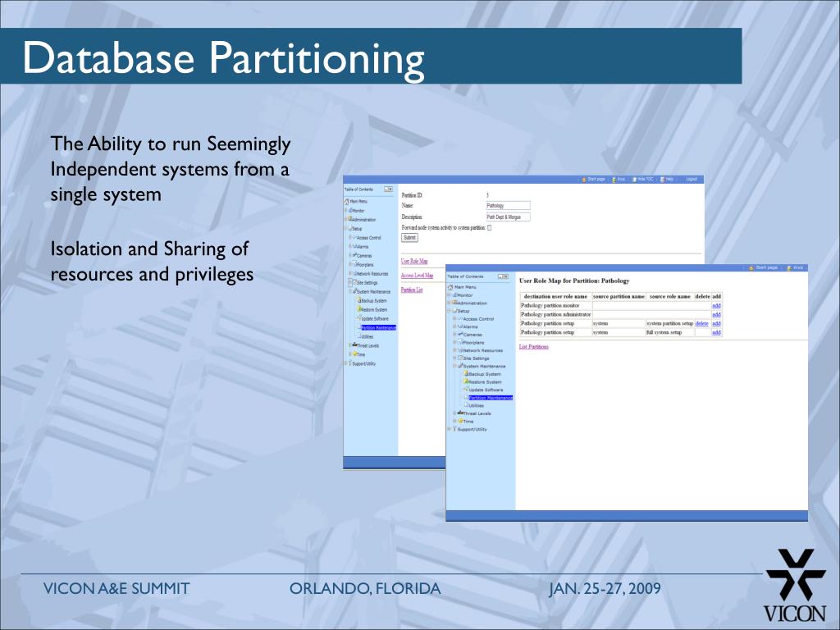840x630 pixels.
Task: Click the 'destination user role name' column header
Action: (555, 296)
